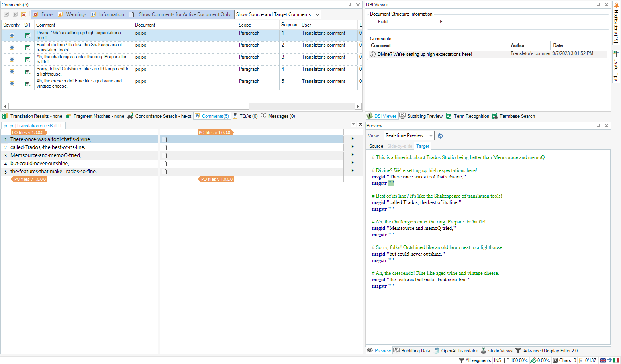Click the refresh preview icon
The width and height of the screenshot is (621, 364).
[x=440, y=136]
